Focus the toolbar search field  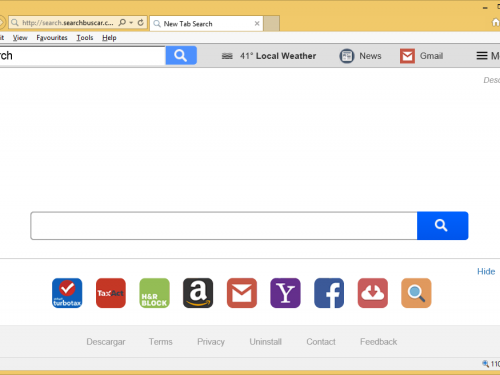(82, 56)
